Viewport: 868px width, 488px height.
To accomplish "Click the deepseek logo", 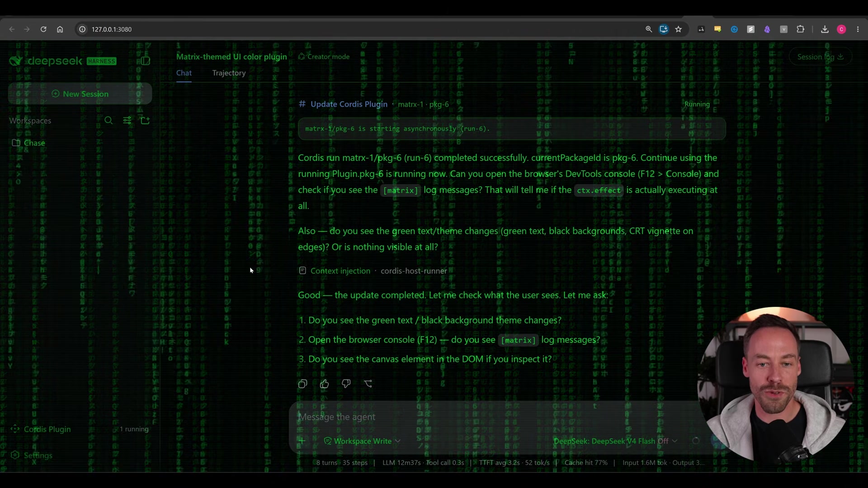I will pyautogui.click(x=46, y=61).
